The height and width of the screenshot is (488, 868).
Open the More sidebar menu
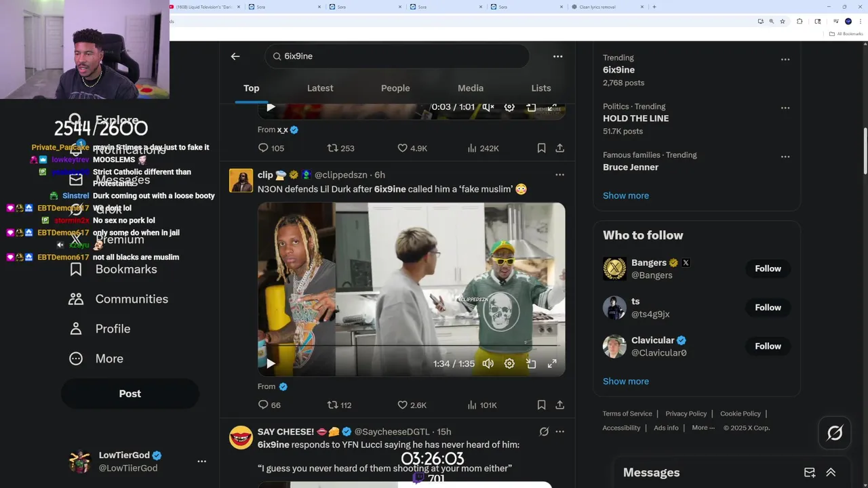[96, 359]
